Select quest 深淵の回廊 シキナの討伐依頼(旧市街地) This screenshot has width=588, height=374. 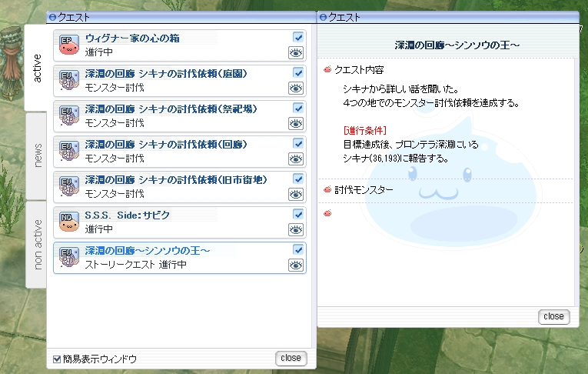point(180,187)
